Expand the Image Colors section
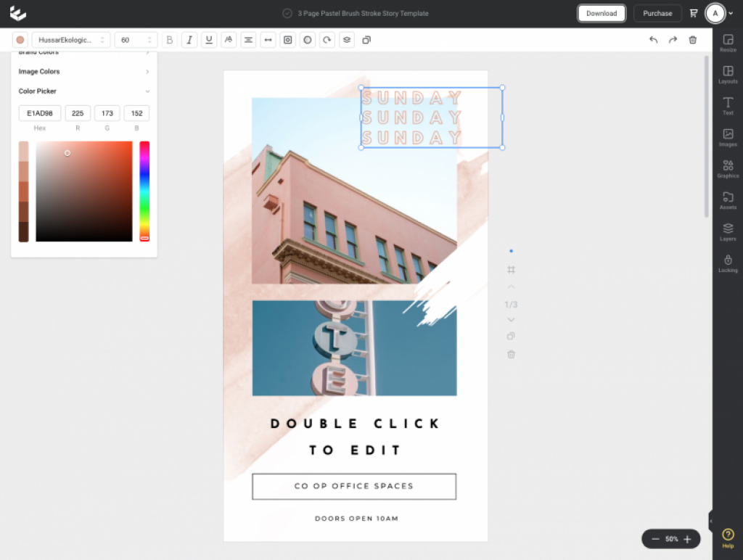Viewport: 743px width, 560px height. [83, 72]
